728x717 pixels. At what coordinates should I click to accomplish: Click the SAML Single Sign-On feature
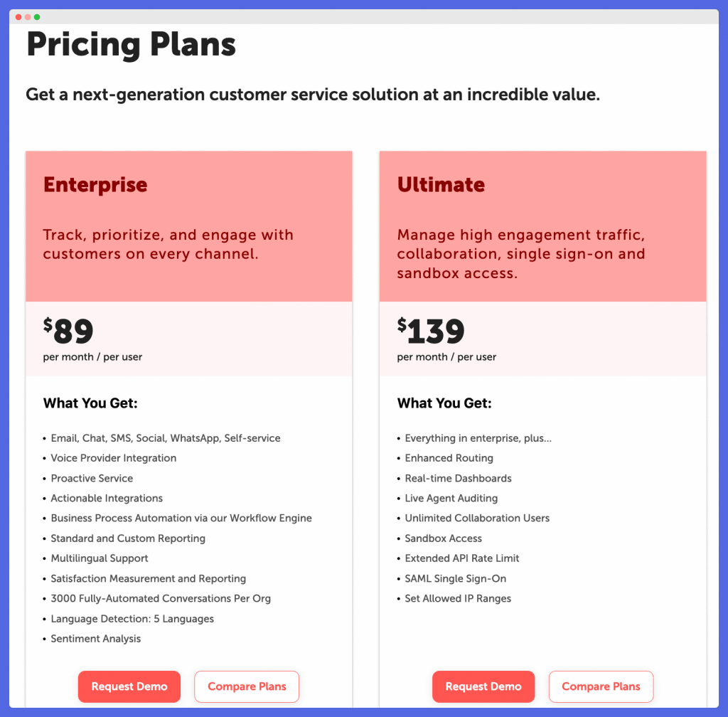coord(456,578)
